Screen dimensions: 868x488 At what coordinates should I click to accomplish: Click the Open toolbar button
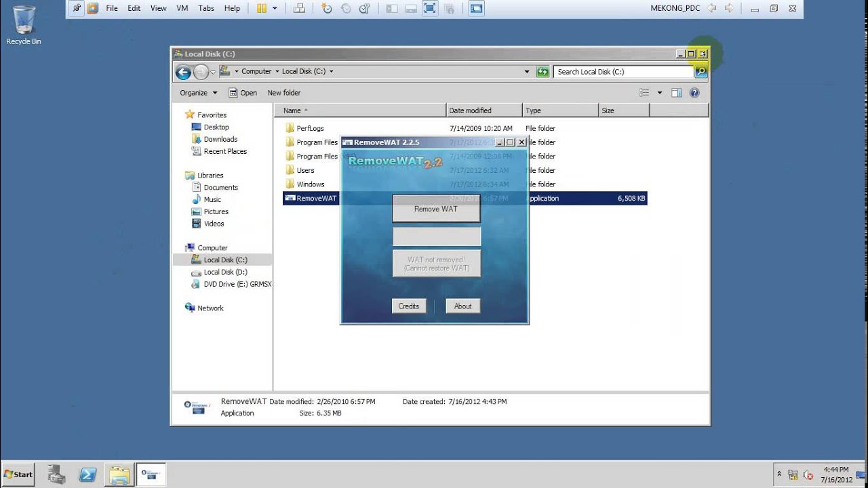(243, 93)
